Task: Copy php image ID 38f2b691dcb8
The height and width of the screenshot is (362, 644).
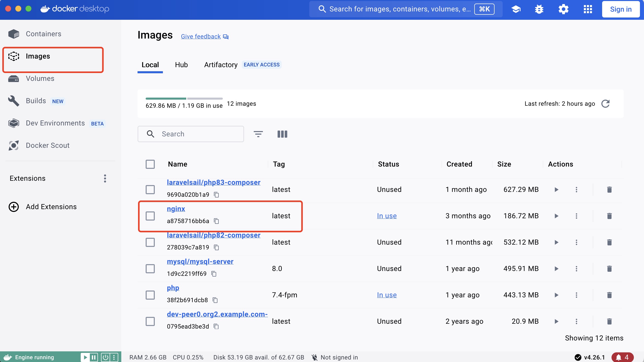Action: click(215, 300)
